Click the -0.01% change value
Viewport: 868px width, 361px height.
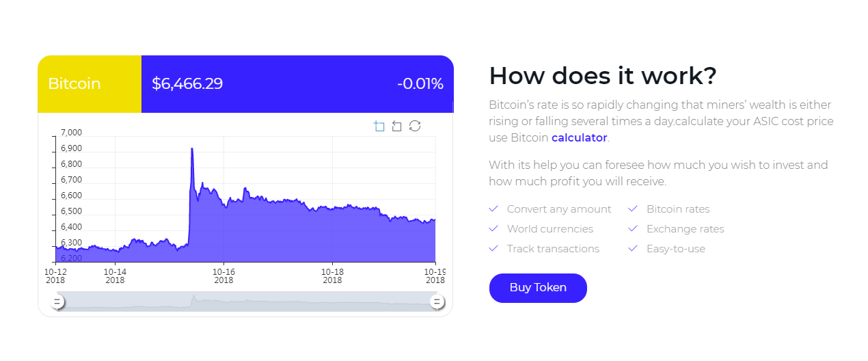tap(420, 84)
